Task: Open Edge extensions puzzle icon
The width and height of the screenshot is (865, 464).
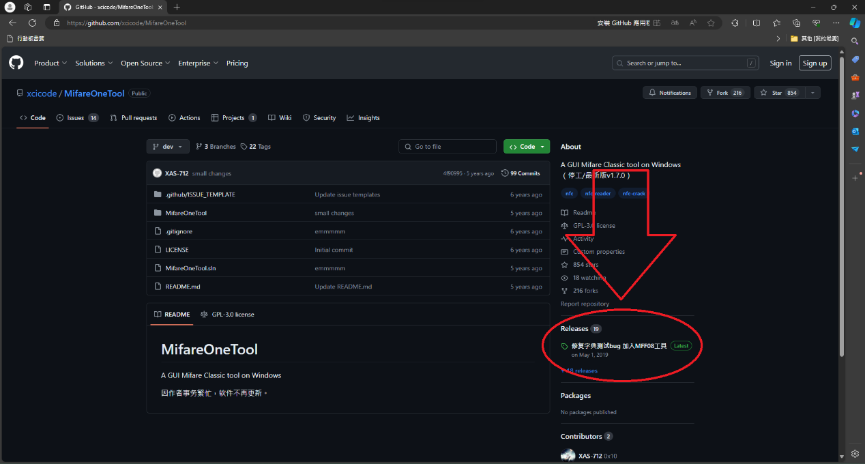Action: coord(735,23)
